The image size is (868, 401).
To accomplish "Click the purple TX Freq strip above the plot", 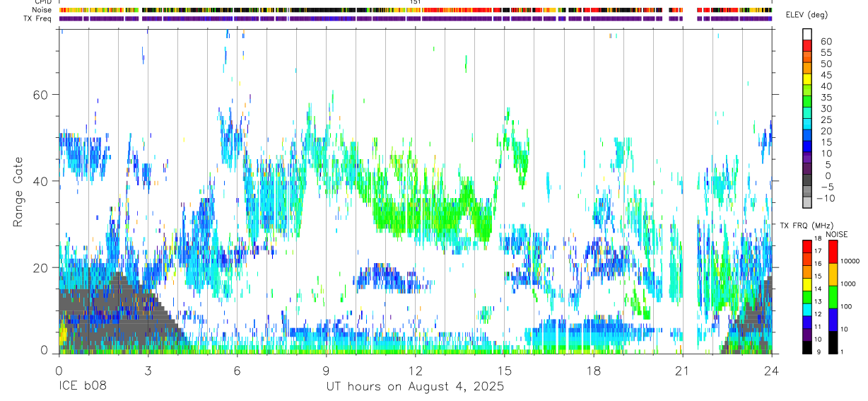I will pyautogui.click(x=415, y=18).
